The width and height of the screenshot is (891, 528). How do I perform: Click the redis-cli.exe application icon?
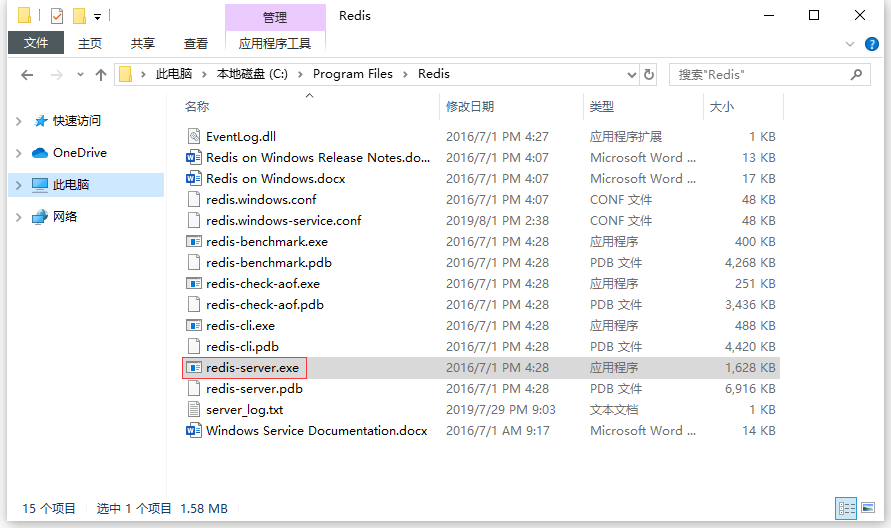click(194, 326)
